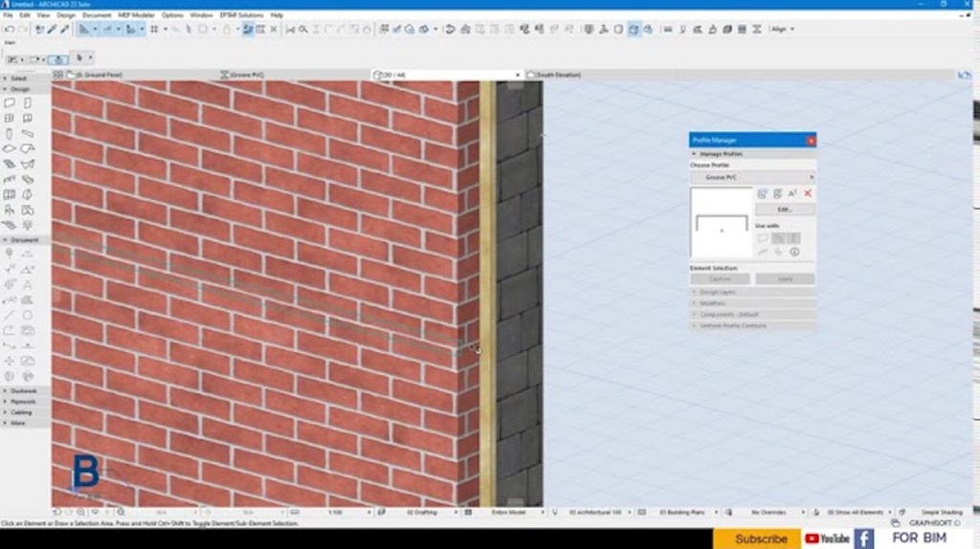Select the Circle tool in toolbox
Viewport: 980px width, 549px height.
pyautogui.click(x=28, y=316)
